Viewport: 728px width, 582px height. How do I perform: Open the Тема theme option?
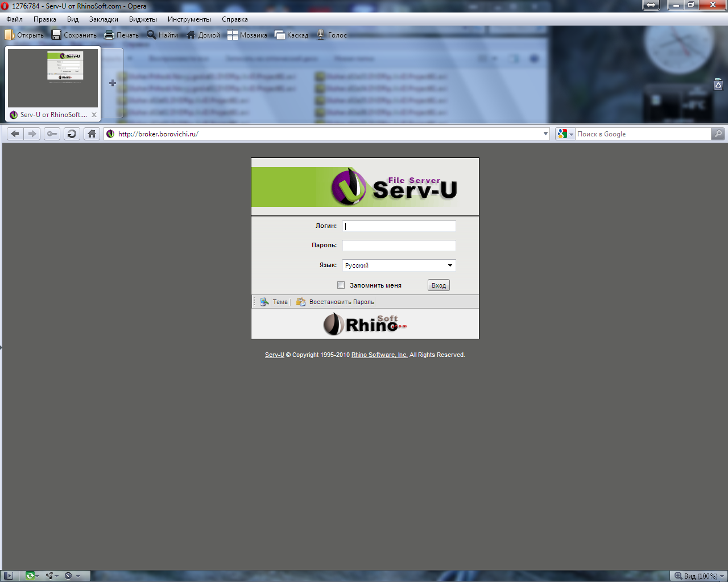[x=274, y=302]
